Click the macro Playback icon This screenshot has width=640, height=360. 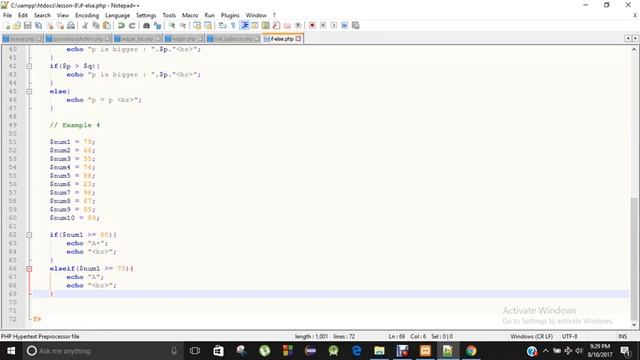(x=334, y=25)
